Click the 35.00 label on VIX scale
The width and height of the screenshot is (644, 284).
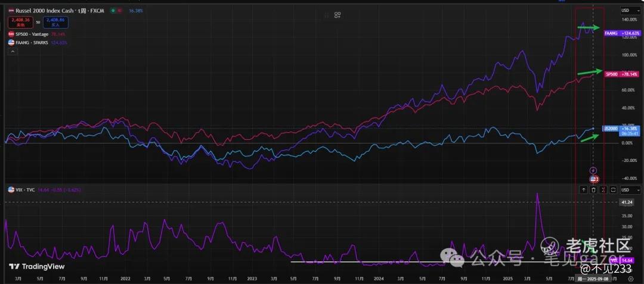(627, 215)
